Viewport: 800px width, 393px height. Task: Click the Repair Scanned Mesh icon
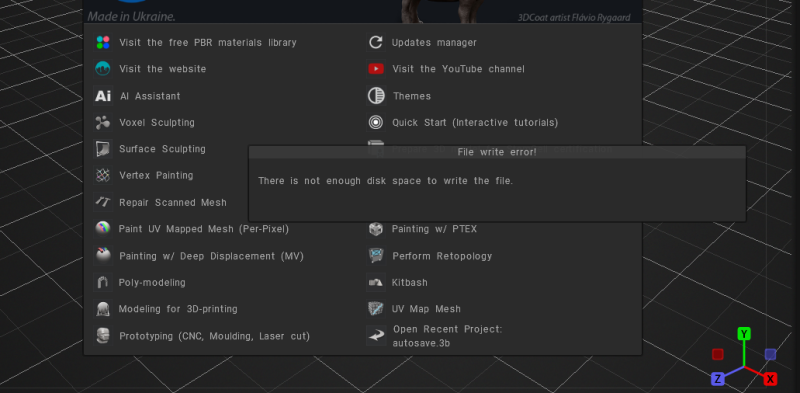(x=103, y=202)
